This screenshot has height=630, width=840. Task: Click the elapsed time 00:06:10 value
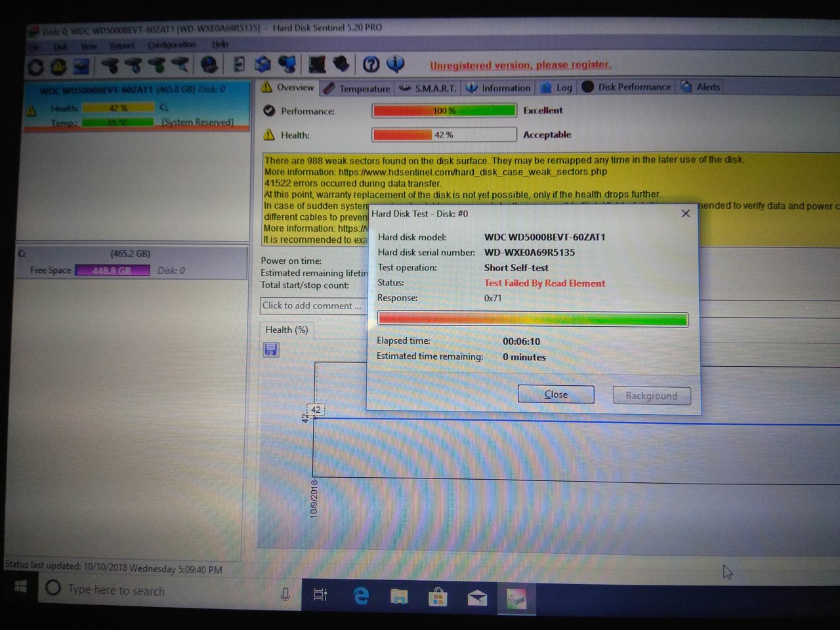(522, 341)
